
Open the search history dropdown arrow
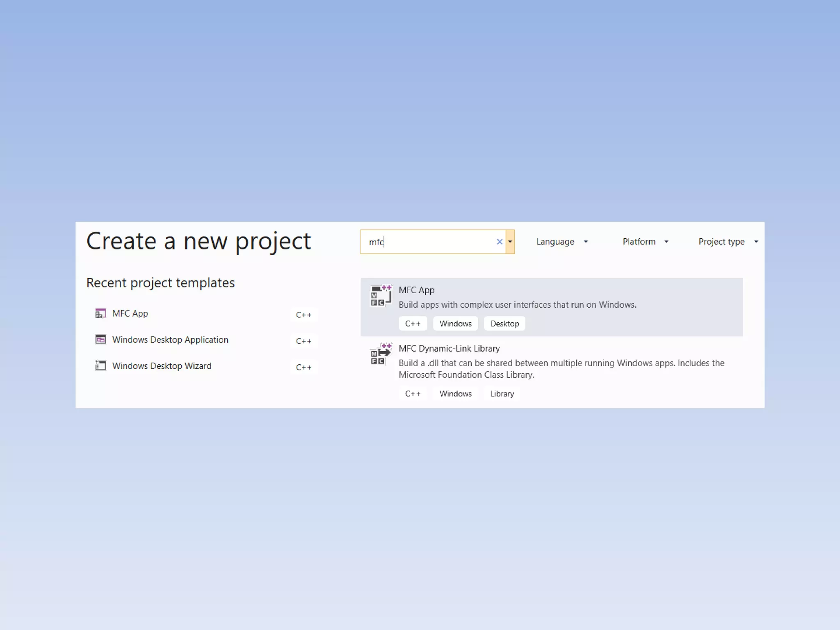(510, 242)
